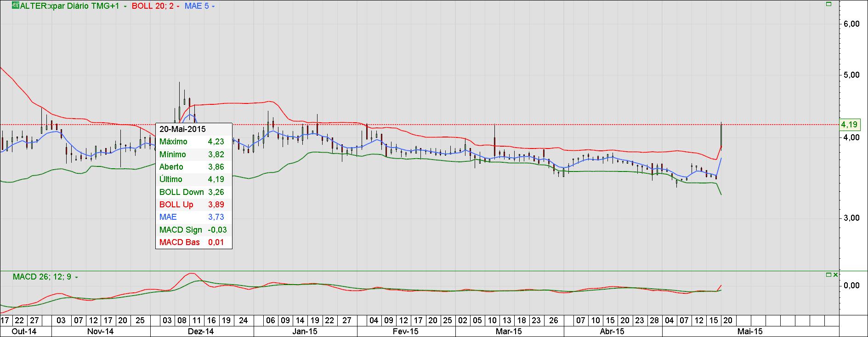This screenshot has width=868, height=337.
Task: Select the Mínimo 3,82 tooltip row
Action: point(193,154)
